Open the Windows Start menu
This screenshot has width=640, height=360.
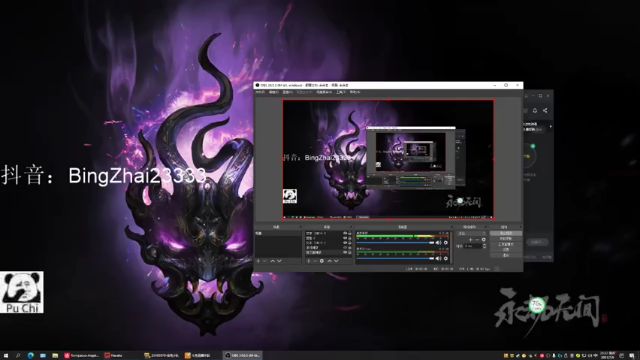pos(6,356)
